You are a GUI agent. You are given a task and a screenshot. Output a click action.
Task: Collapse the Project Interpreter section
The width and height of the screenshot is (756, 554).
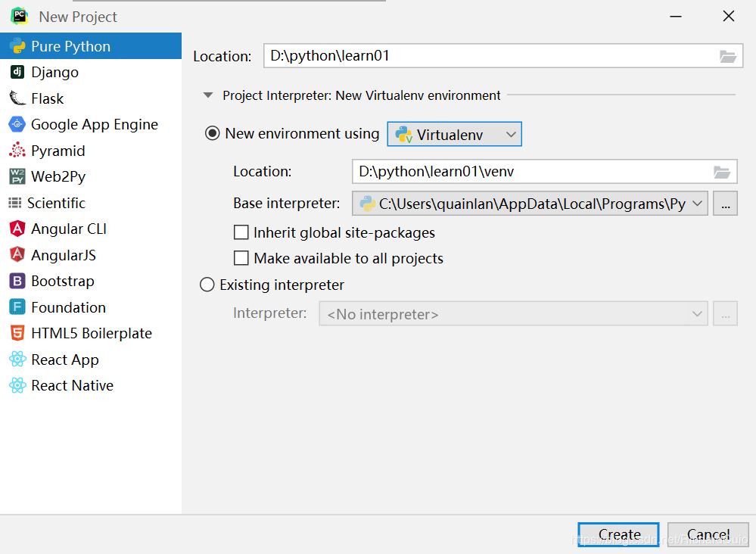click(x=207, y=95)
